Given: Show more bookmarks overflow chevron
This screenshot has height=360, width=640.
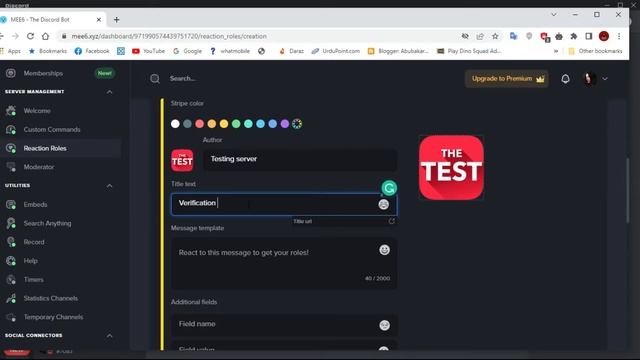Looking at the screenshot, I should click(x=556, y=51).
